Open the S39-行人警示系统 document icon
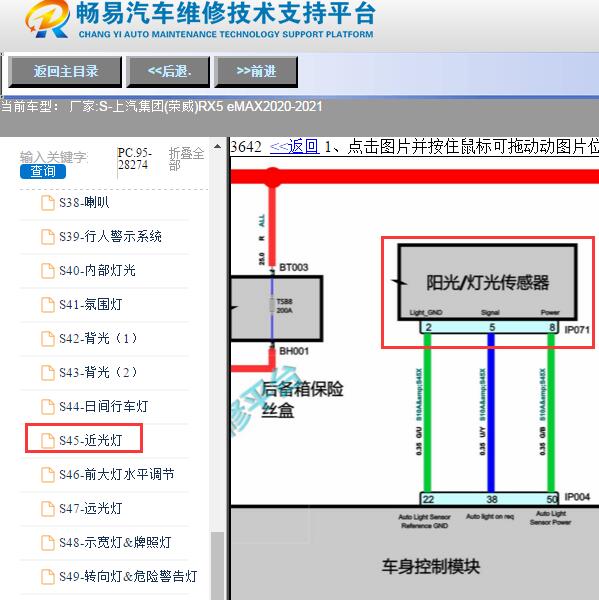Viewport: 599px width, 600px height. click(48, 236)
